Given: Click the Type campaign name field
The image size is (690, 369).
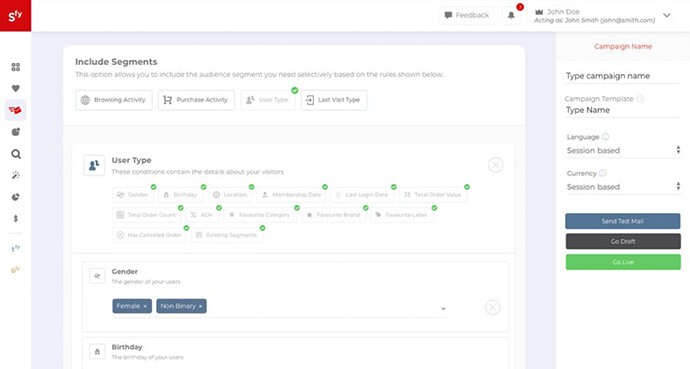Looking at the screenshot, I should 623,76.
